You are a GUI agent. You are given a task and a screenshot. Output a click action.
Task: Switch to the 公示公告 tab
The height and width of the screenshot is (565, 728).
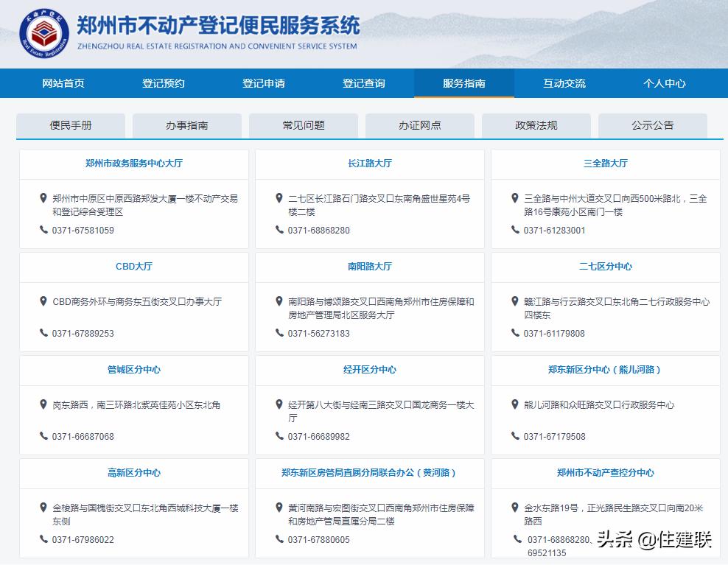tap(653, 125)
